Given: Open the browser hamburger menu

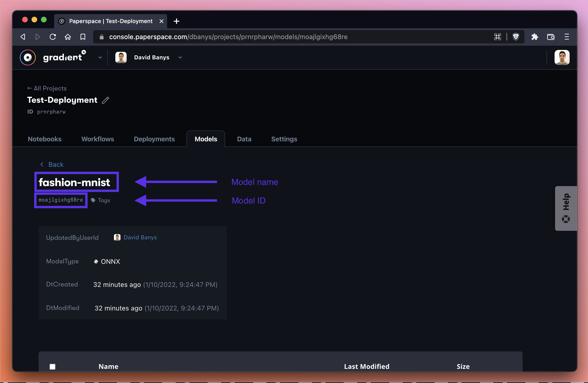Looking at the screenshot, I should (x=567, y=37).
